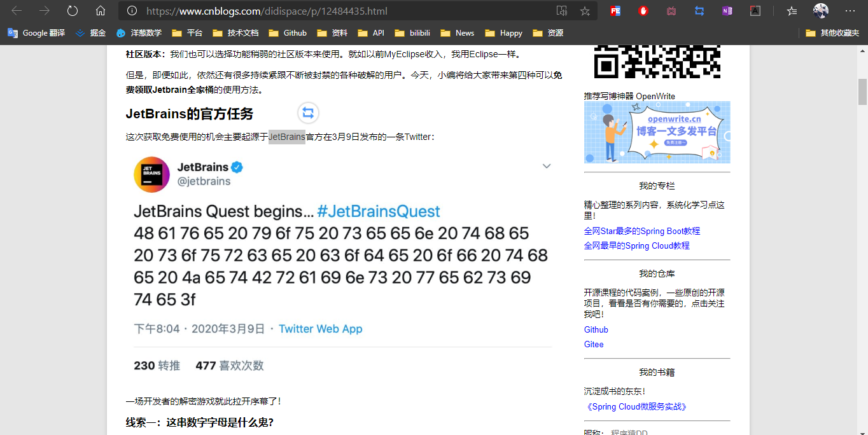The image size is (868, 435).
Task: Click the JetBrains的官方任务 heading
Action: pos(190,114)
